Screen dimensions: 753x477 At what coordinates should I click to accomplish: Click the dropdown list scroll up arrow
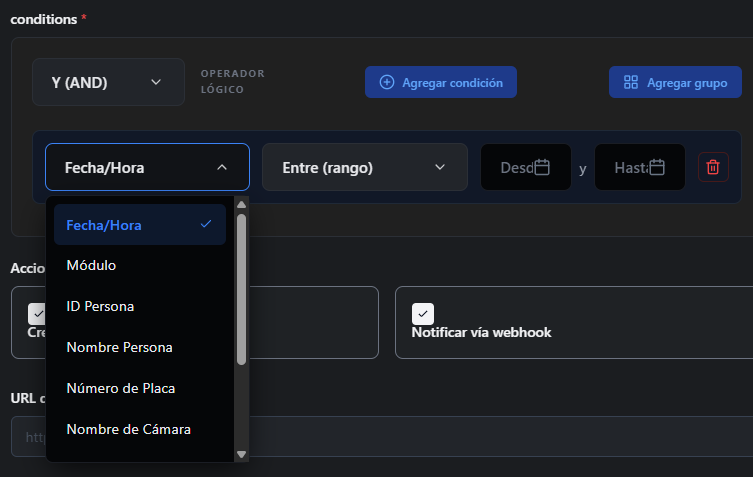[242, 205]
